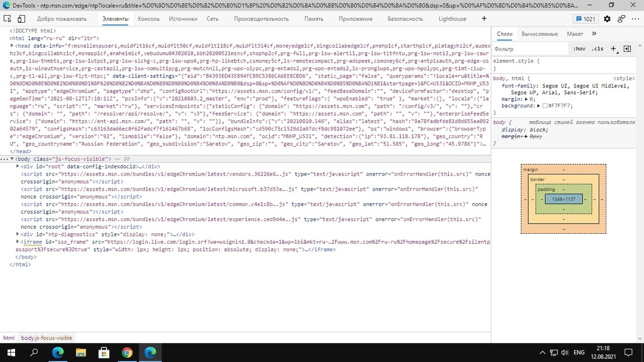Select html in the breadcrumb bar

pos(9,338)
